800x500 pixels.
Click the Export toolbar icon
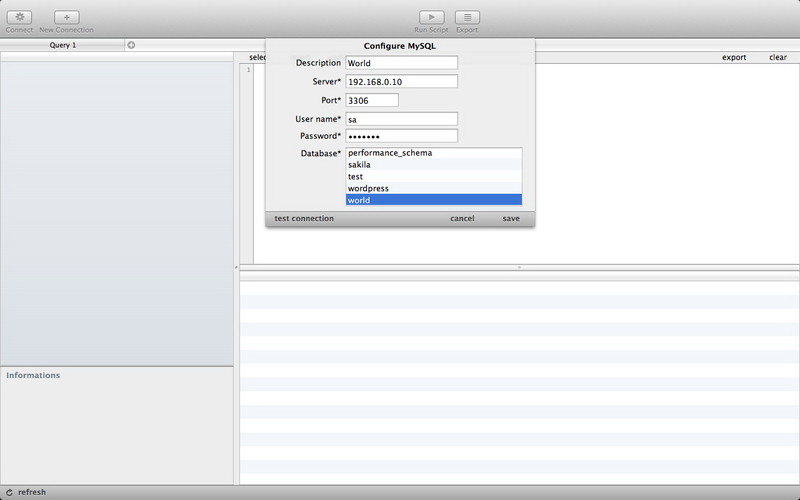(x=467, y=17)
